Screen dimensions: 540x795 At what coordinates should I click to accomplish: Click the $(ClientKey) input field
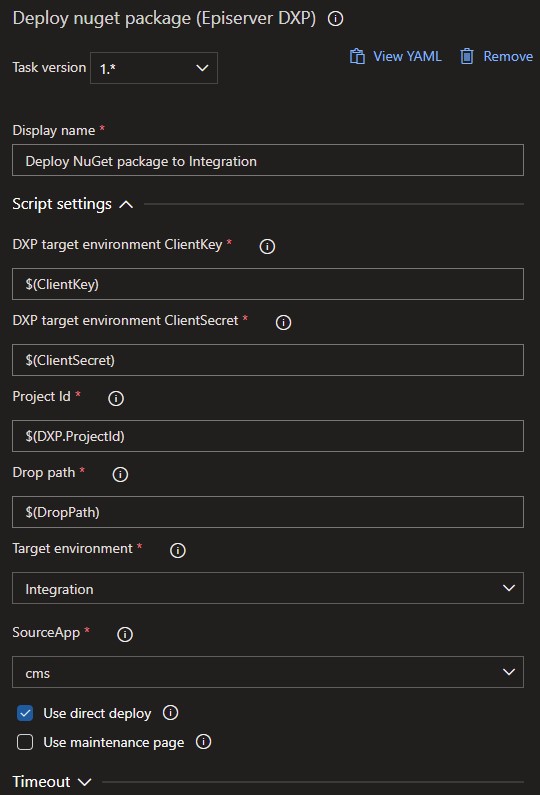click(268, 284)
